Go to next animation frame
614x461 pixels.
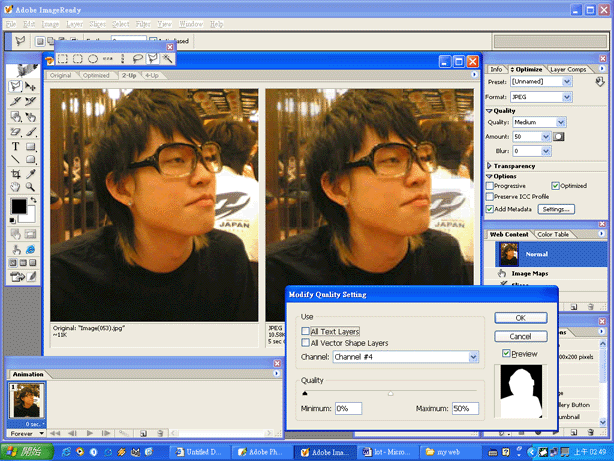106,433
